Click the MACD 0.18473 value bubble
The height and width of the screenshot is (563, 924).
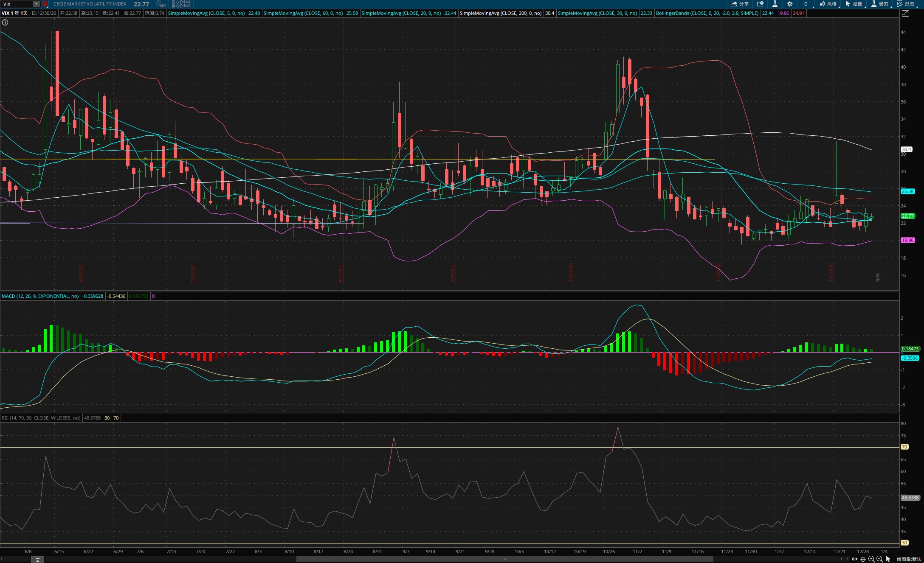coord(910,349)
